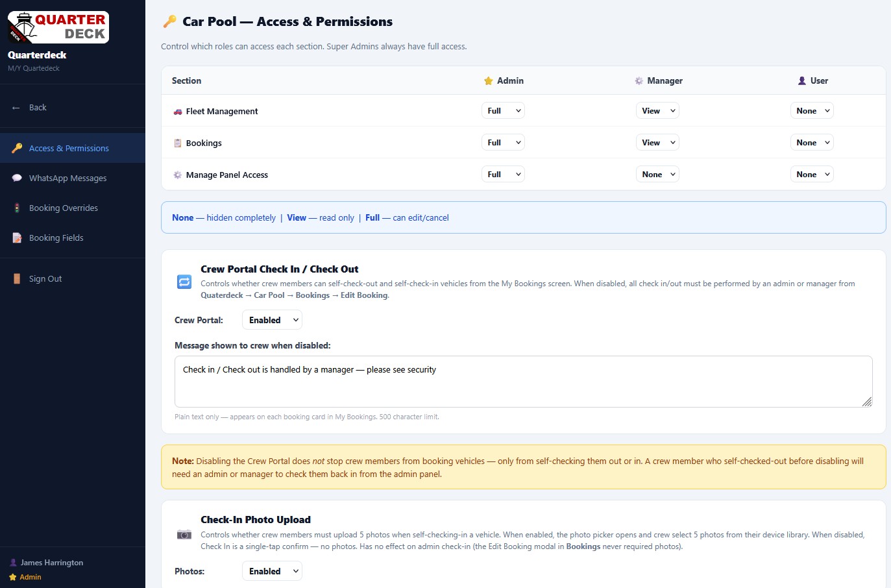Click the car icon beside Fleet Management
Viewport: 891px width, 588px height.
(x=178, y=112)
